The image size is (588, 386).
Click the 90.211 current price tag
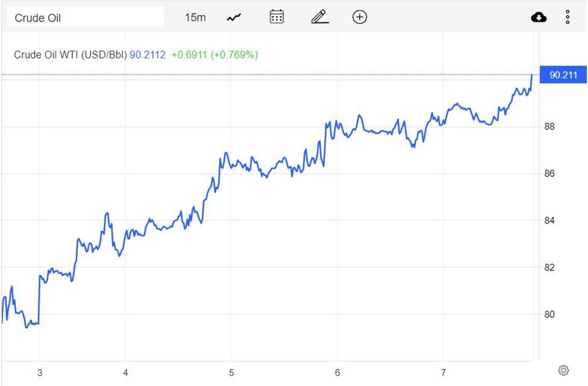coord(563,75)
